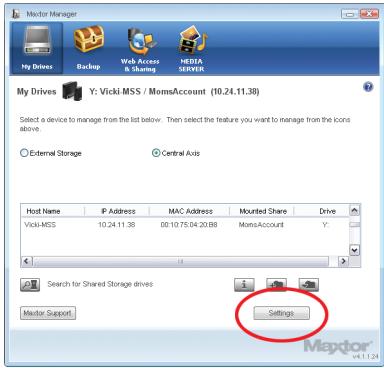Sort by MAC Address column header
Image resolution: width=384 pixels, height=368 pixels.
[x=190, y=211]
